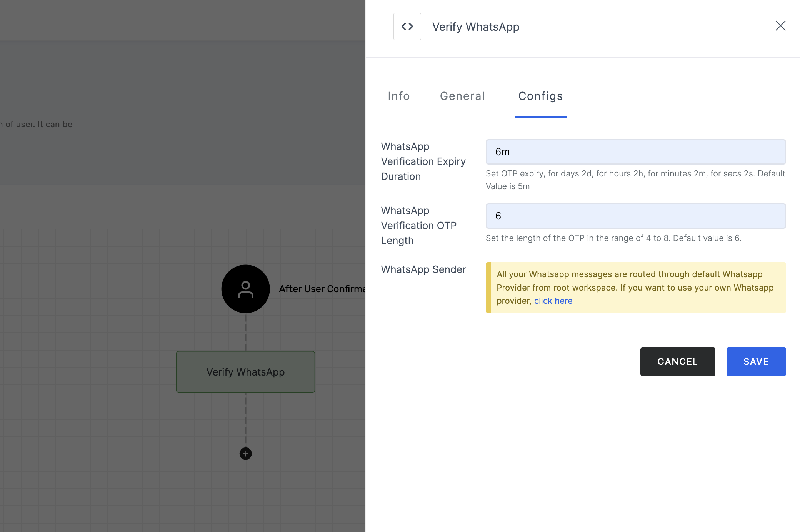This screenshot has height=532, width=800.
Task: Add a step with the plus icon
Action: coord(245,454)
